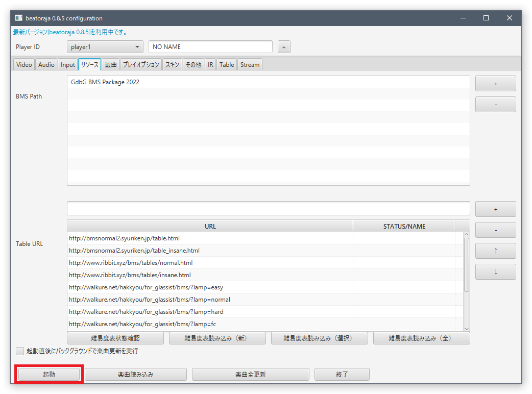The image size is (532, 394).
Task: Move table URL down with arrow button
Action: pyautogui.click(x=495, y=272)
